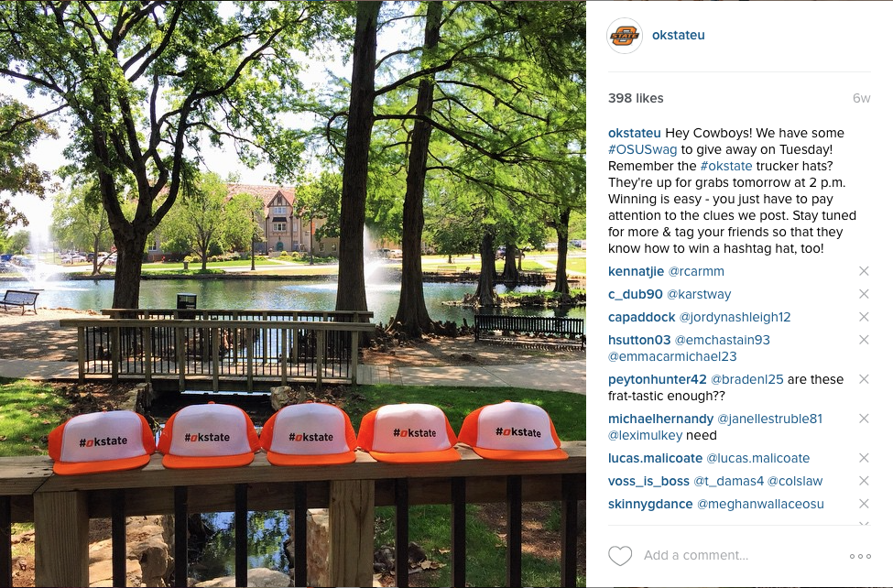Screen dimensions: 893x588
Task: Delete the kennatjie comment with its X
Action: pyautogui.click(x=864, y=271)
